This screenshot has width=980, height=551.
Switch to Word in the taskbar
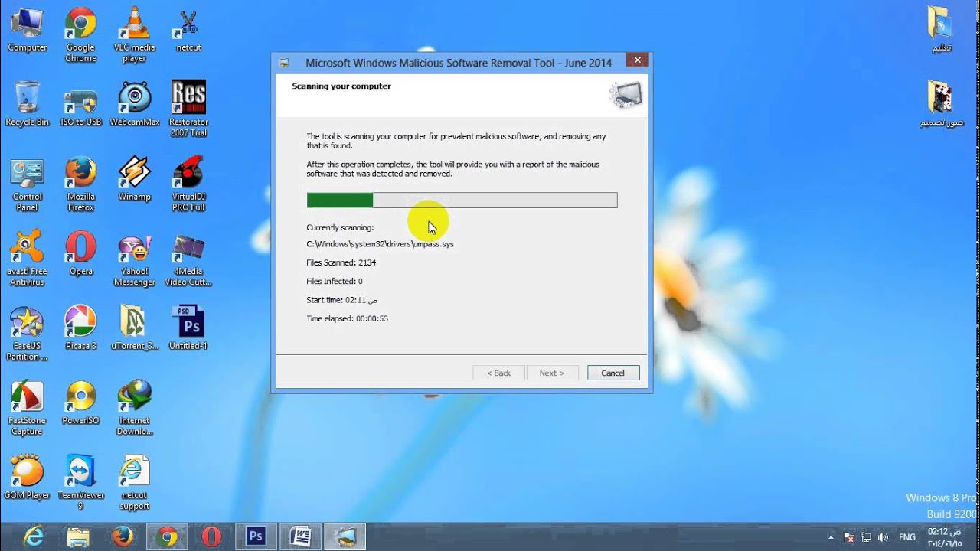[300, 536]
